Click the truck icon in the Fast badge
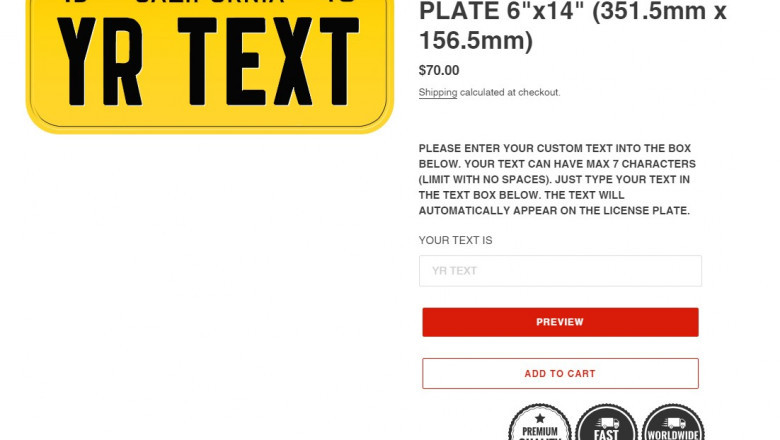Image resolution: width=780 pixels, height=440 pixels. click(607, 423)
